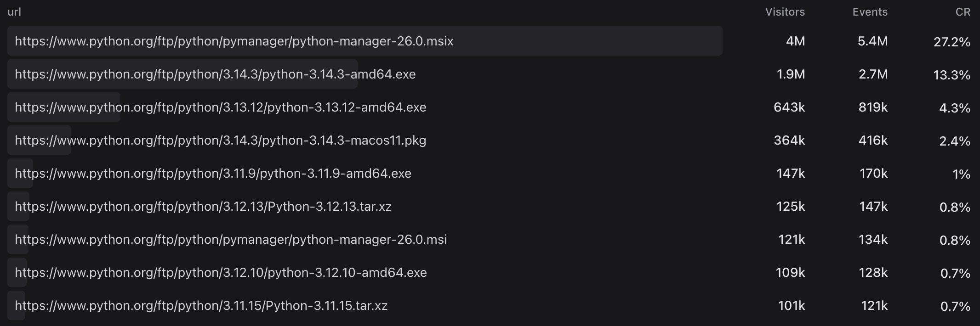Click the 1.9M visitors cell

pyautogui.click(x=791, y=74)
